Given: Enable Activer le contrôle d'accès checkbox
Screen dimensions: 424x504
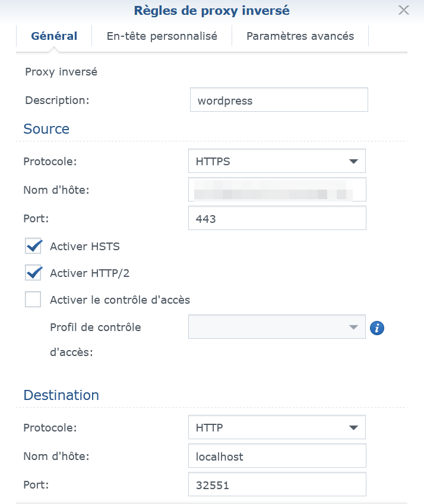Looking at the screenshot, I should tap(33, 300).
